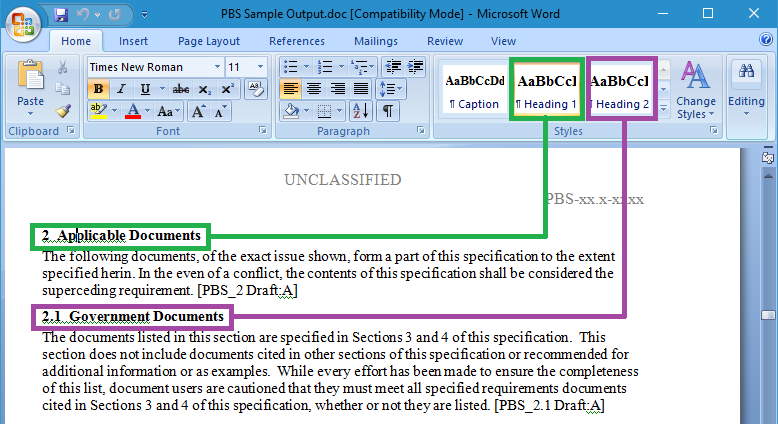Image resolution: width=778 pixels, height=424 pixels.
Task: Sort text alphabetically
Action: [x=360, y=111]
